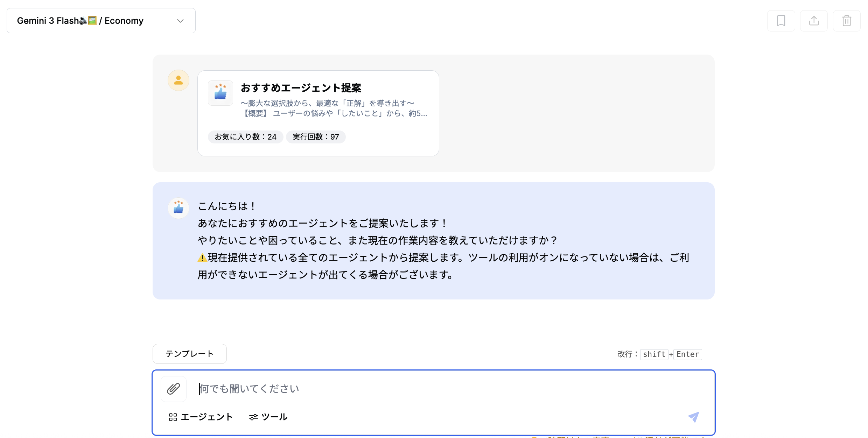Click the share/export icon
Screen dimensions: 868x438
(x=814, y=21)
